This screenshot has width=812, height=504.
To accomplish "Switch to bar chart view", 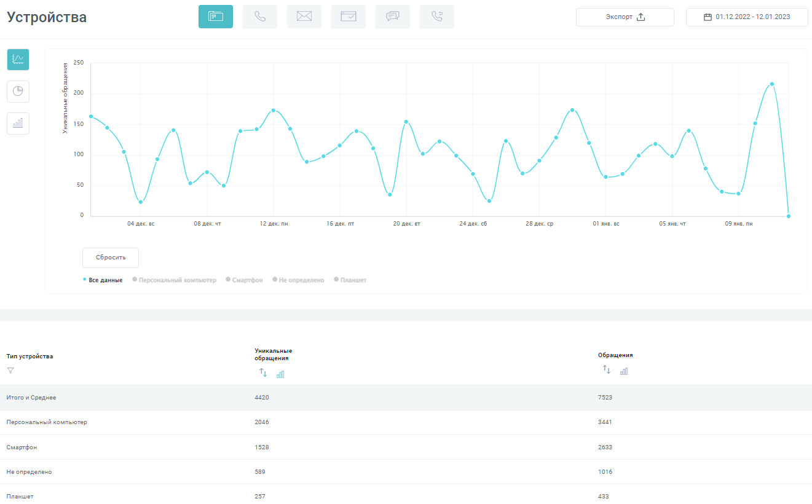I will [x=18, y=124].
